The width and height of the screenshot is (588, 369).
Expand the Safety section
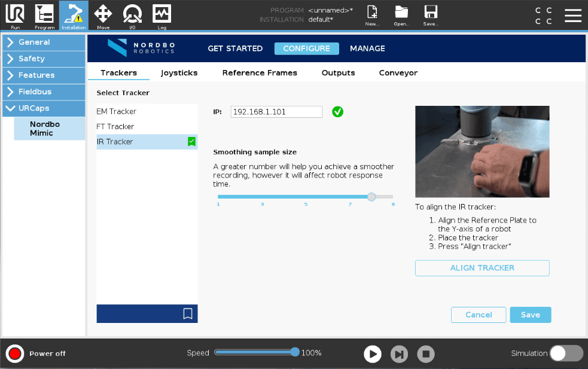click(44, 59)
